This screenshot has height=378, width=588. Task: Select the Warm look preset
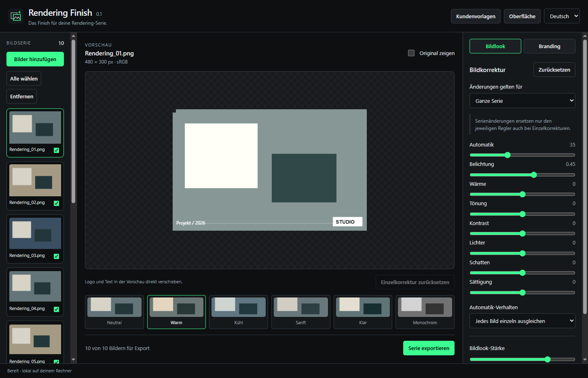coord(176,312)
